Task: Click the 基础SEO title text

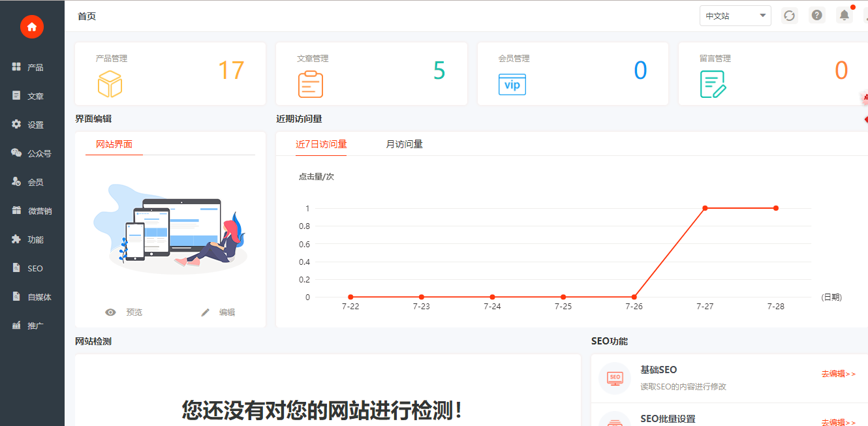Action: click(659, 370)
